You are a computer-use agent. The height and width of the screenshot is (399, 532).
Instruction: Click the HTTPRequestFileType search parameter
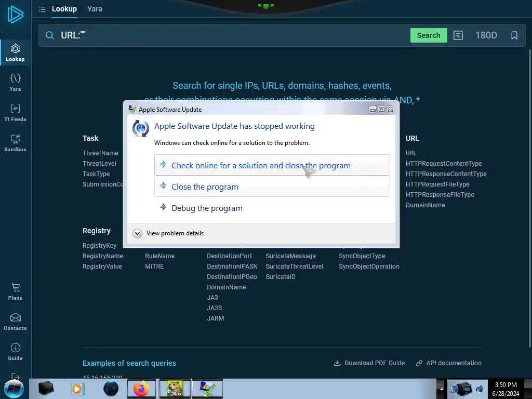[437, 184]
